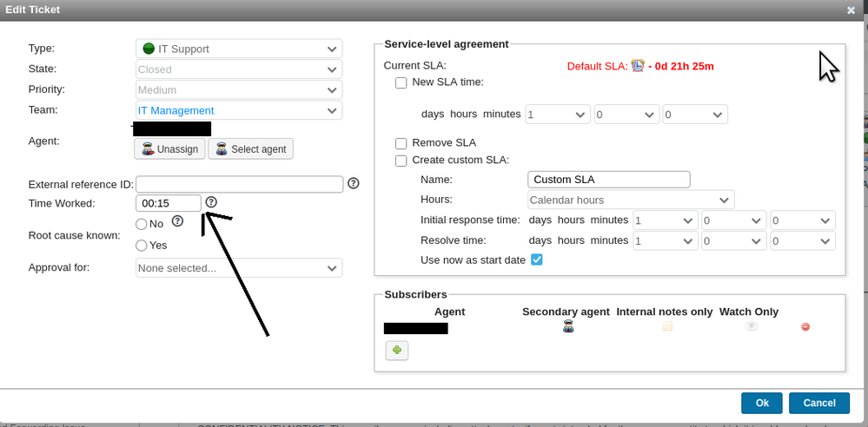Expand the Team dropdown showing IT Management
The height and width of the screenshot is (427, 868).
(239, 110)
